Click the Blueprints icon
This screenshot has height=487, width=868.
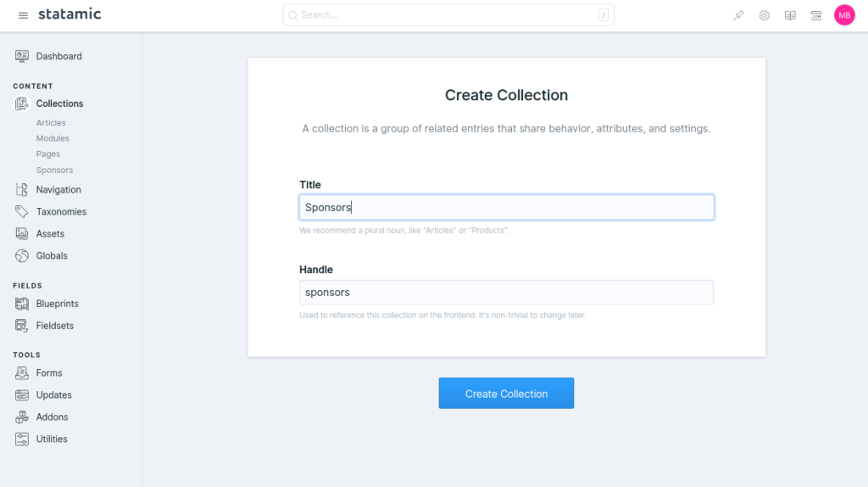coord(21,304)
